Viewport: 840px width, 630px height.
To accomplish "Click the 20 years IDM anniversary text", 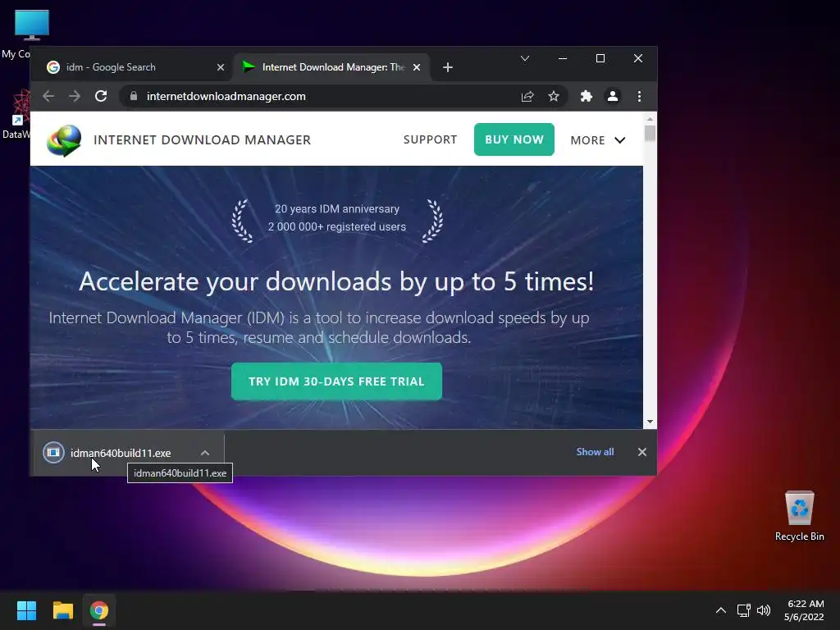I will coord(337,209).
